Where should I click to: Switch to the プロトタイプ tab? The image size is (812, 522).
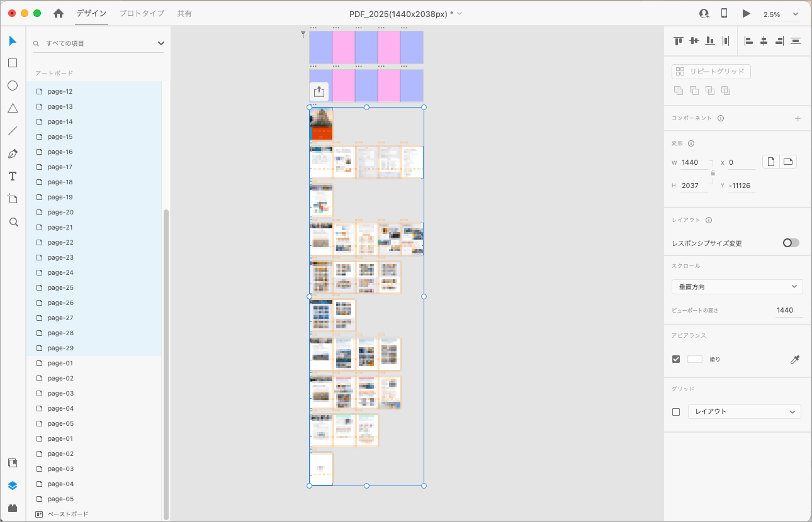click(142, 13)
